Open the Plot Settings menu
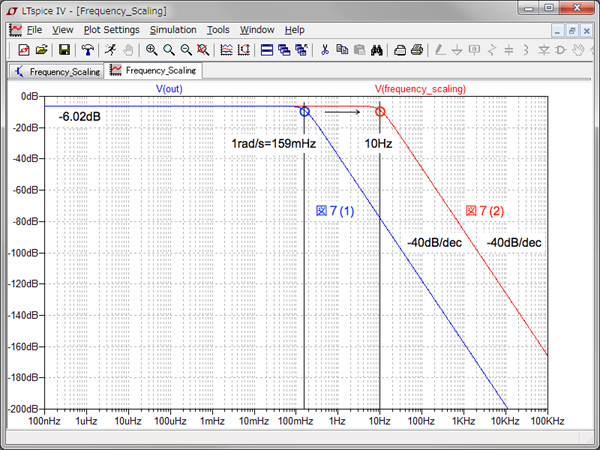Screen dimensions: 600x450 point(111,30)
